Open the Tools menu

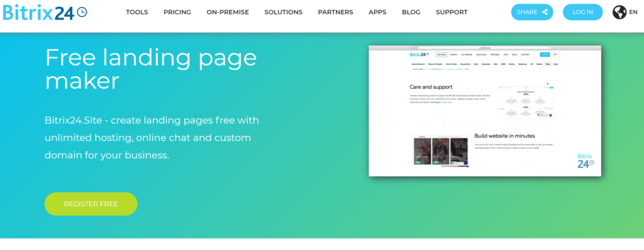pyautogui.click(x=136, y=13)
